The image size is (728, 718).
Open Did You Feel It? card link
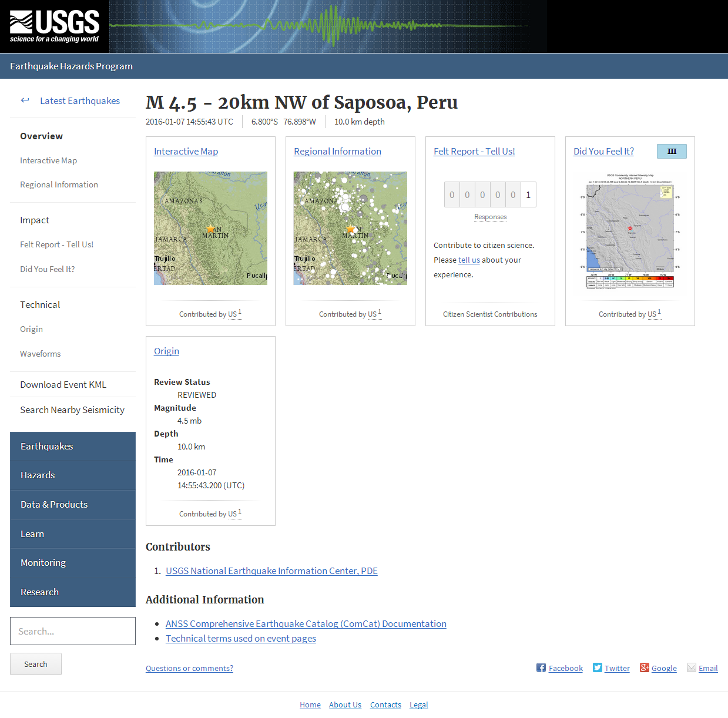(603, 151)
